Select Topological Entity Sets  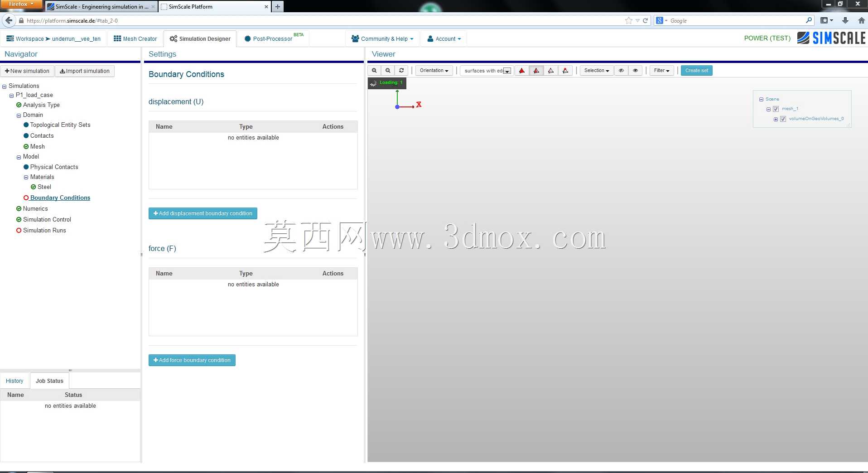coord(60,125)
